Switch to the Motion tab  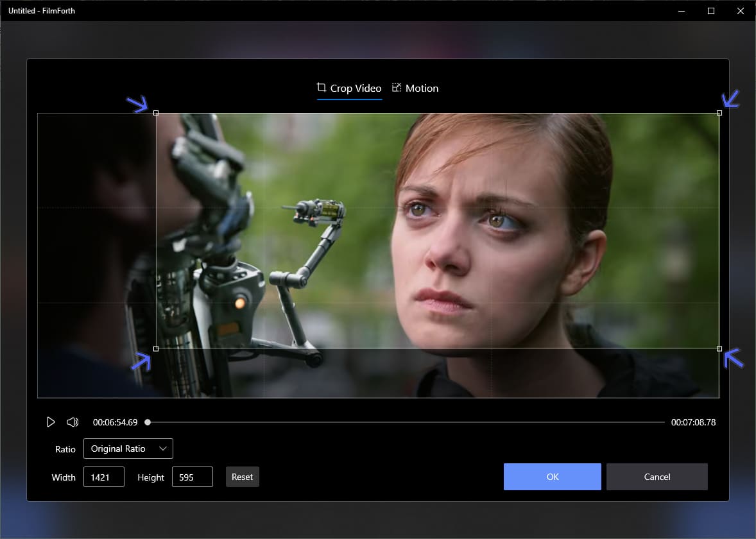click(x=415, y=88)
